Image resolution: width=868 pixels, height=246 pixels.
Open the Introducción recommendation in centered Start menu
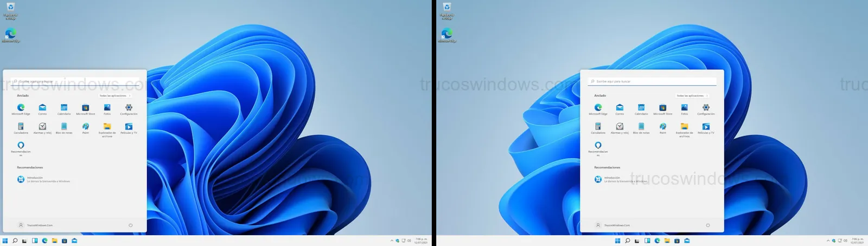point(621,179)
